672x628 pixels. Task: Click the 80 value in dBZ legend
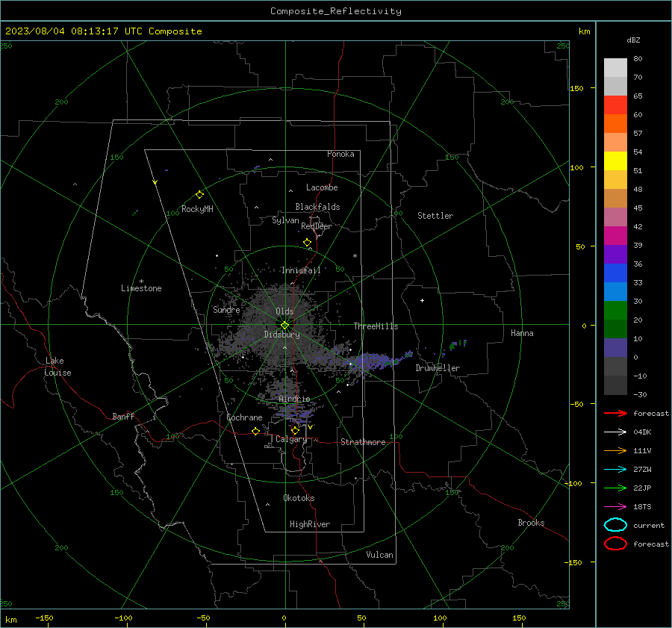coord(638,58)
